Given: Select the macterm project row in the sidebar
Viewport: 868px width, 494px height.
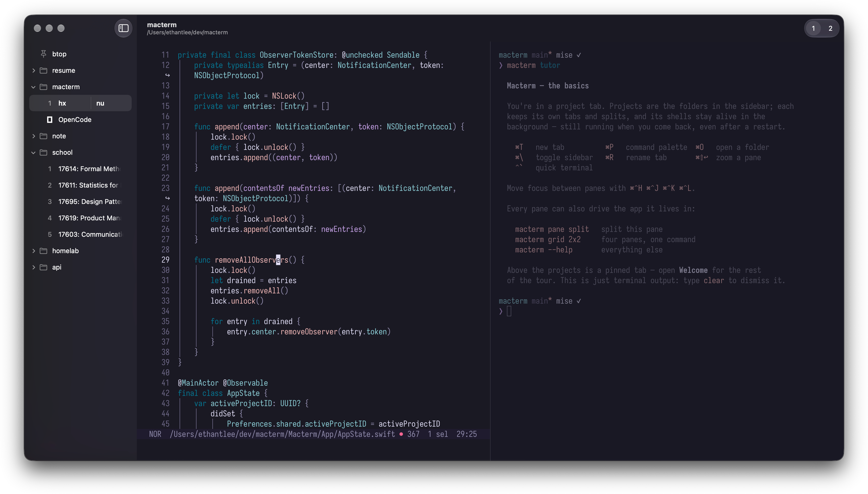Looking at the screenshot, I should [81, 87].
